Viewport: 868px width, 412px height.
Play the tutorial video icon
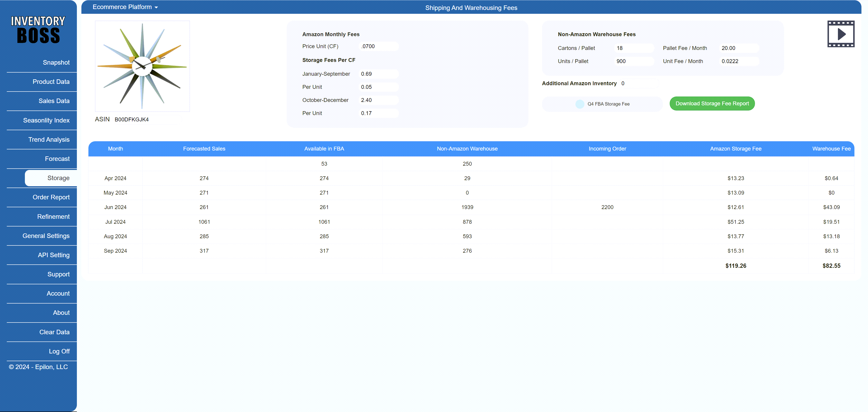[841, 34]
